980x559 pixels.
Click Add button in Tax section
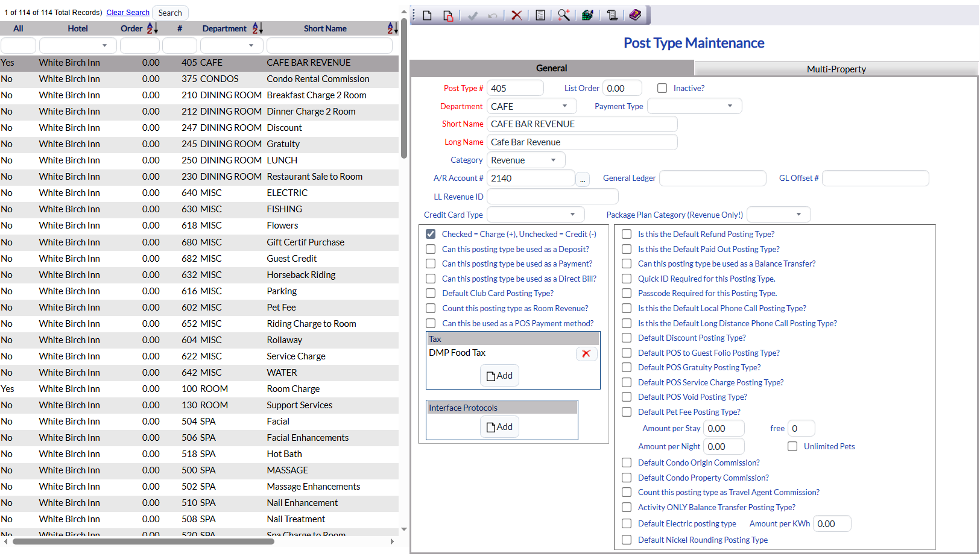(x=499, y=376)
